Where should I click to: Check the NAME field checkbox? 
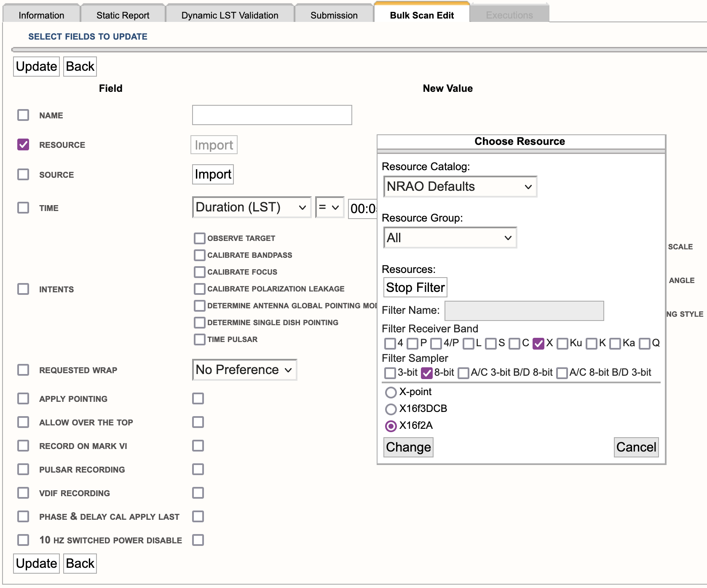click(x=23, y=115)
